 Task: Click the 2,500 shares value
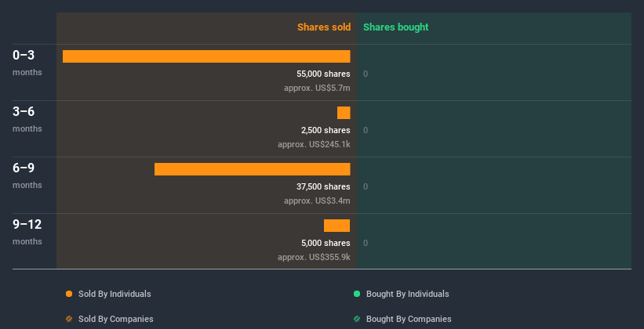pos(326,131)
